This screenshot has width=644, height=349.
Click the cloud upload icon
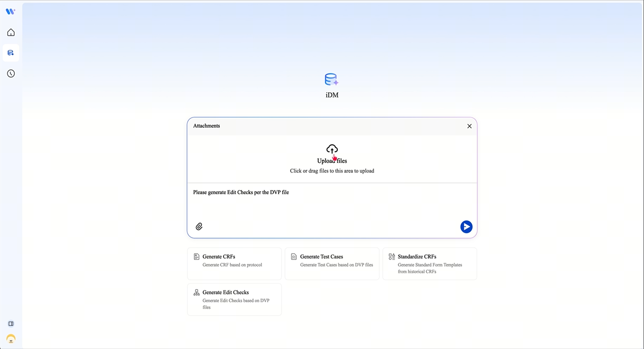(x=332, y=149)
